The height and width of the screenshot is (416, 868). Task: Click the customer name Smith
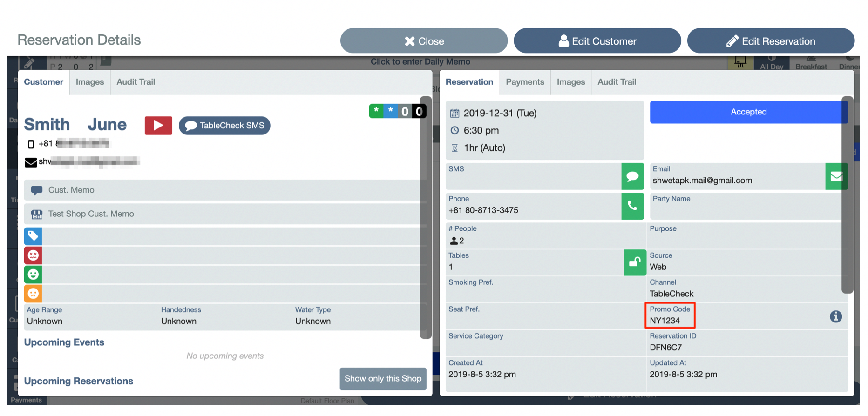[47, 125]
